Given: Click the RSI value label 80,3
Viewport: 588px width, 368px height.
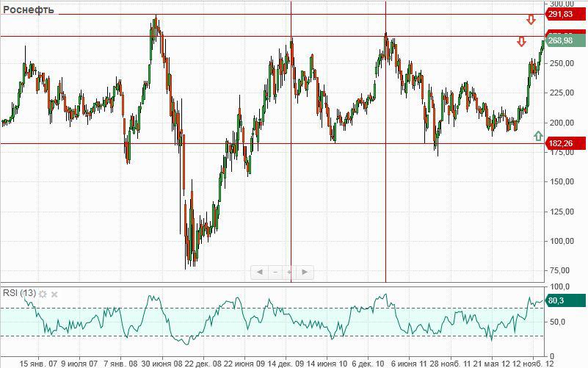Looking at the screenshot, I should [x=565, y=300].
